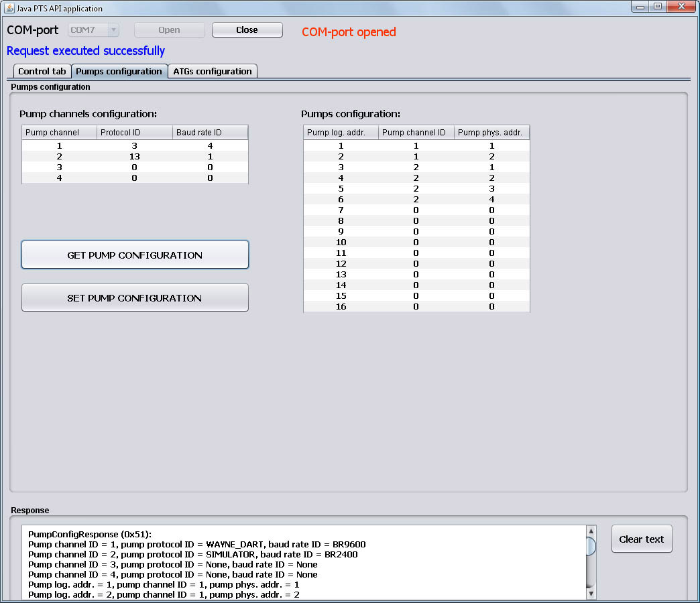Image resolution: width=700 pixels, height=603 pixels.
Task: Select the Pumps configuration tab
Action: (x=119, y=72)
